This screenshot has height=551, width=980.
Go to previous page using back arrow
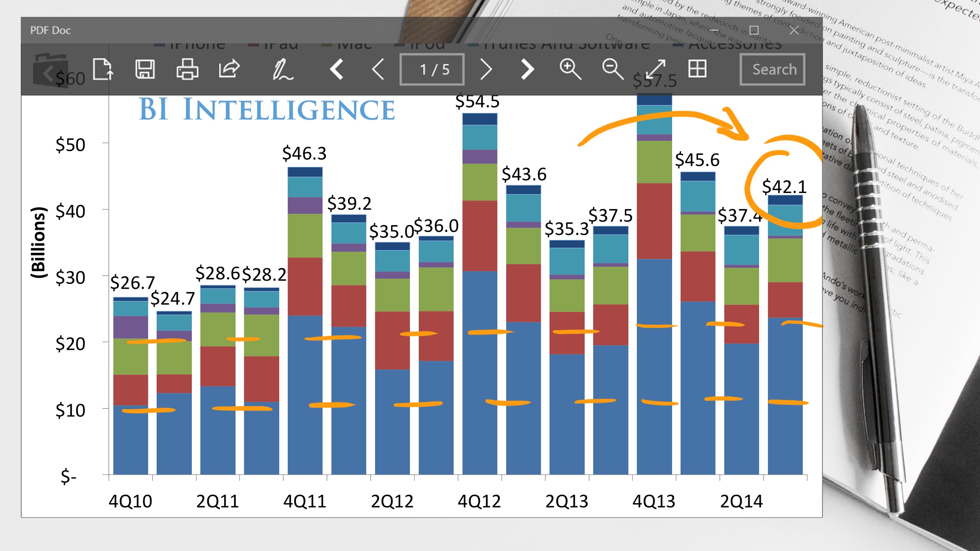378,70
